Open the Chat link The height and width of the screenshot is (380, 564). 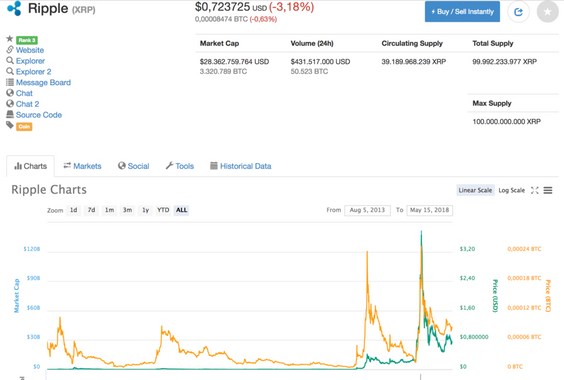[24, 93]
